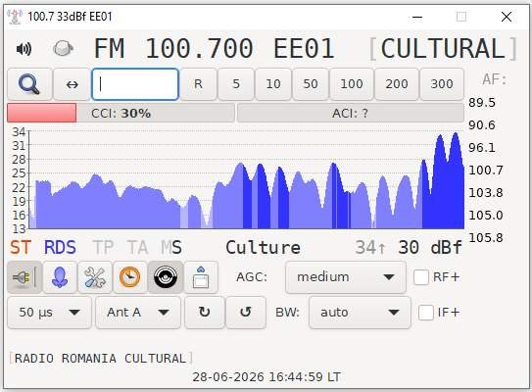Click the window always-on-top icon

tap(201, 277)
